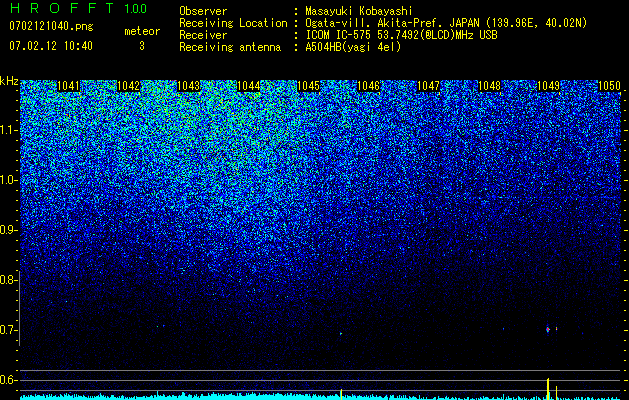Click the 1041 time marker
This screenshot has width=629, height=400.
tap(69, 86)
